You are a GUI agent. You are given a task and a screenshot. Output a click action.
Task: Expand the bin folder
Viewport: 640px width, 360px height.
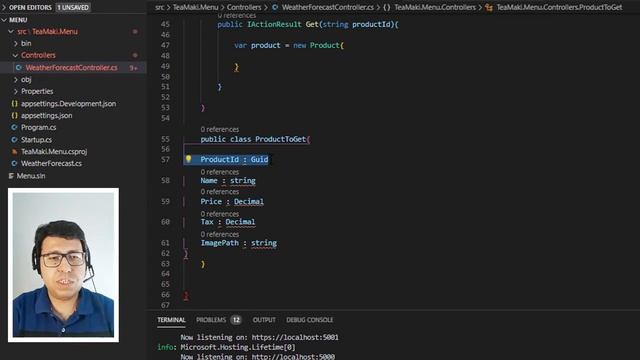(16, 43)
